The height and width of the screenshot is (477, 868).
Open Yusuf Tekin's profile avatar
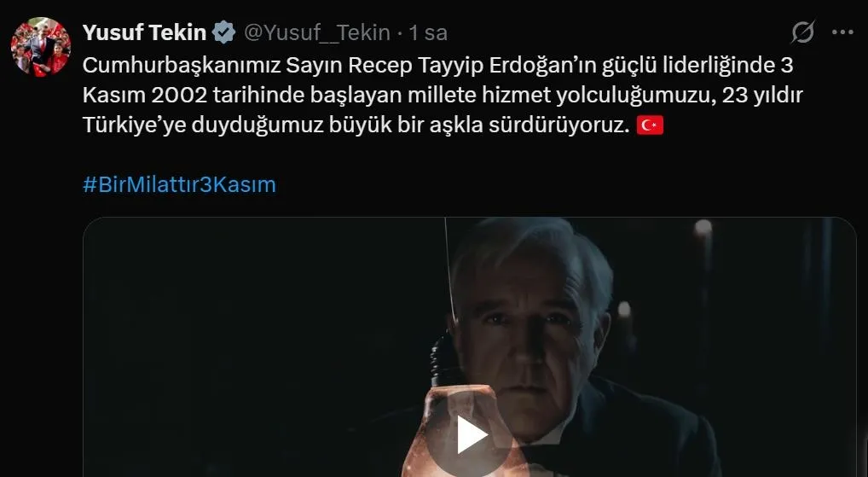pyautogui.click(x=40, y=47)
